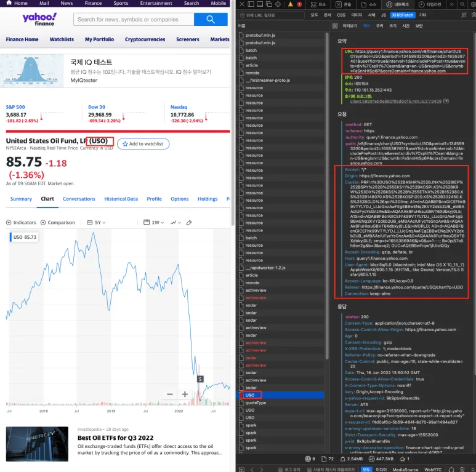Expand the line chart type dropdown
Screen dimensions: 476x472
pos(175,222)
